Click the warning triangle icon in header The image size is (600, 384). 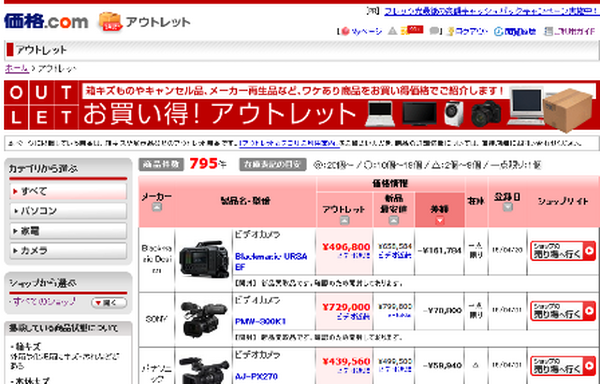[x=393, y=31]
